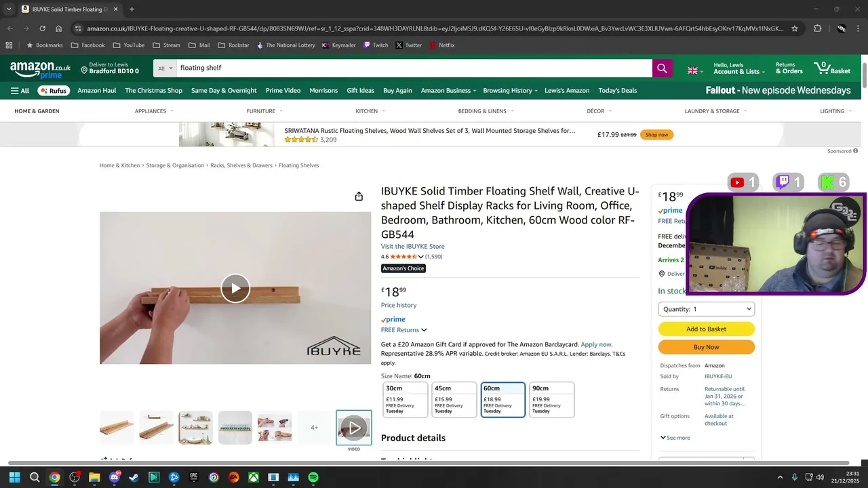Reload the page in Chrome
This screenshot has height=488, width=868.
(42, 28)
